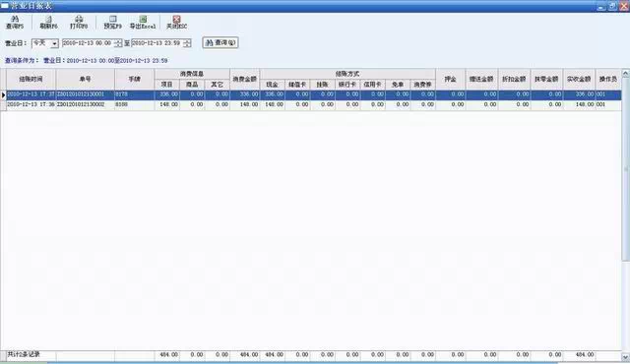Click the end date-time stepper arrows
This screenshot has height=364, width=630.
[x=187, y=43]
